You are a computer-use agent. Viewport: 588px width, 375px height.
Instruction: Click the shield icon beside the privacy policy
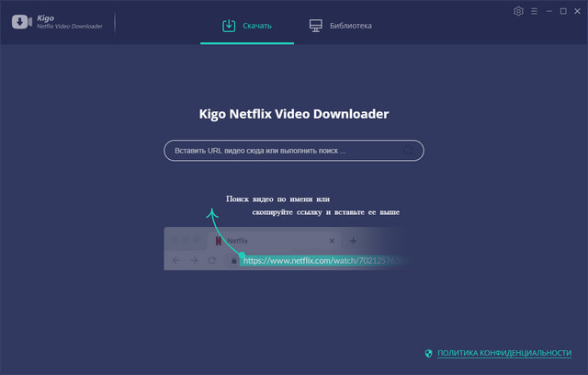pos(428,353)
